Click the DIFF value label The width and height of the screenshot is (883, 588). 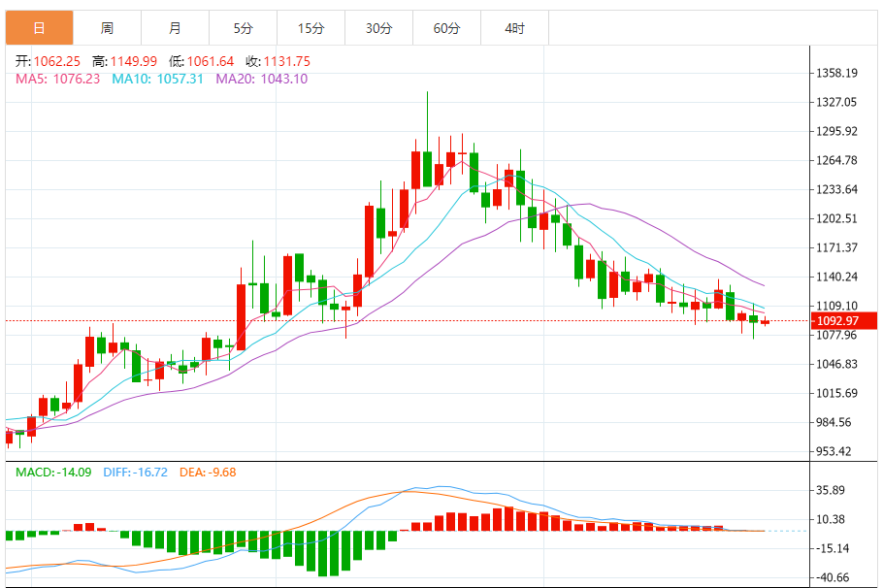pyautogui.click(x=135, y=472)
